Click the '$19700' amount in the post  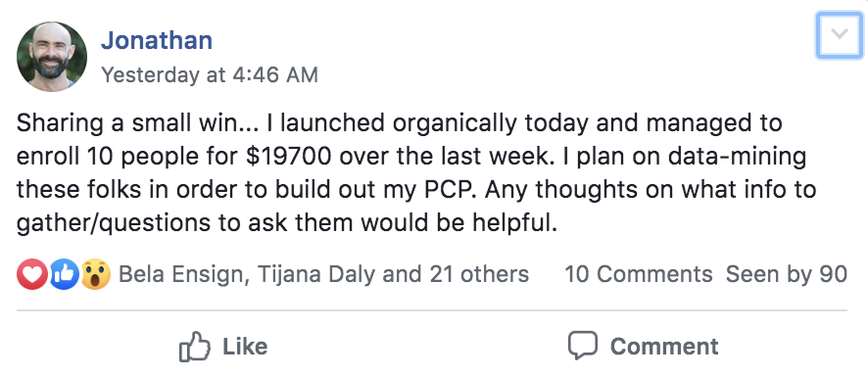click(288, 157)
